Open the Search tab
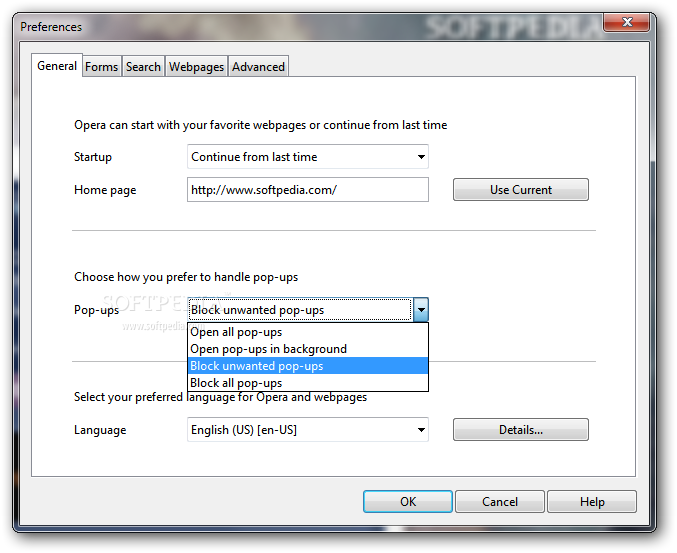Viewport: 677px width, 553px height. [143, 67]
